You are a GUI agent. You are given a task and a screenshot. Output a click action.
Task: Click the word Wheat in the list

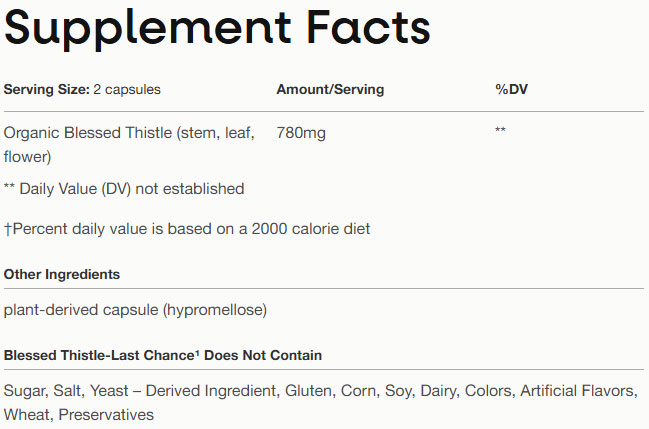pyautogui.click(x=27, y=414)
